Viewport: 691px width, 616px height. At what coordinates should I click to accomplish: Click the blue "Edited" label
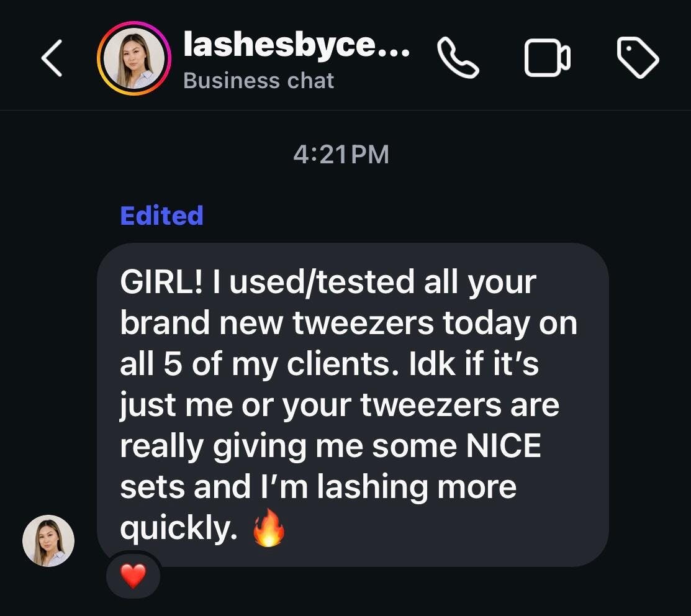(161, 215)
